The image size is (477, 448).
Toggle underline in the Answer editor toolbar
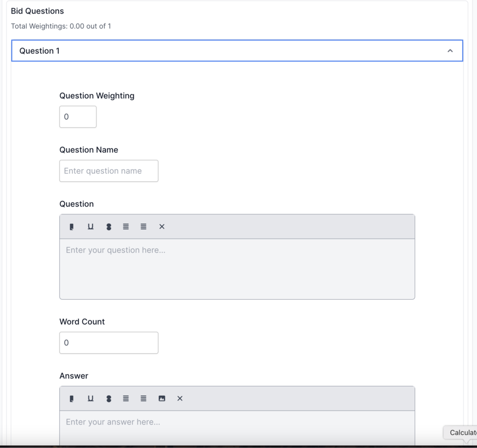[x=90, y=399]
